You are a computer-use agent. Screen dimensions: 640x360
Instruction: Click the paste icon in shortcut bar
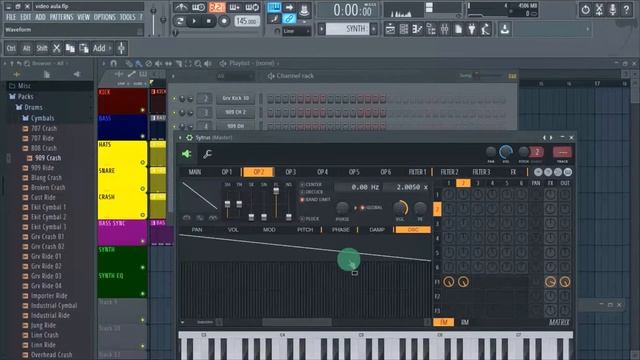click(84, 48)
